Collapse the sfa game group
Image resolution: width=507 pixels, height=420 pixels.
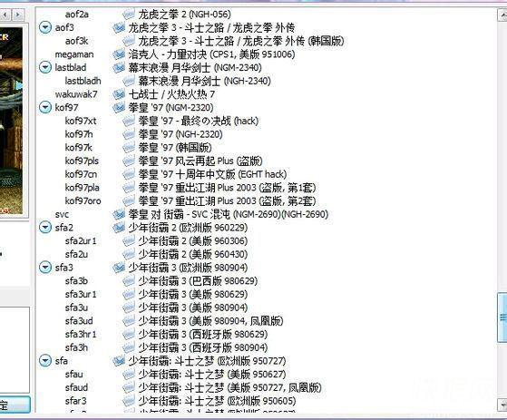(x=45, y=360)
